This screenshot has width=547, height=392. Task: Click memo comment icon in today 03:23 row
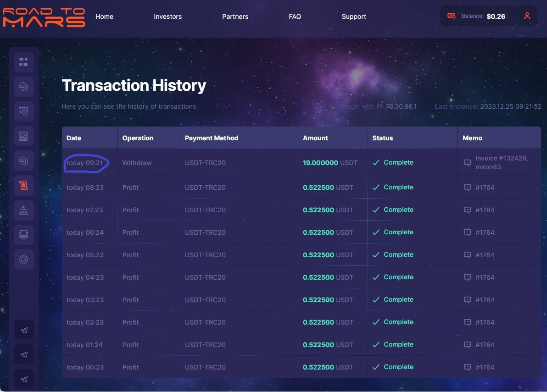click(467, 300)
